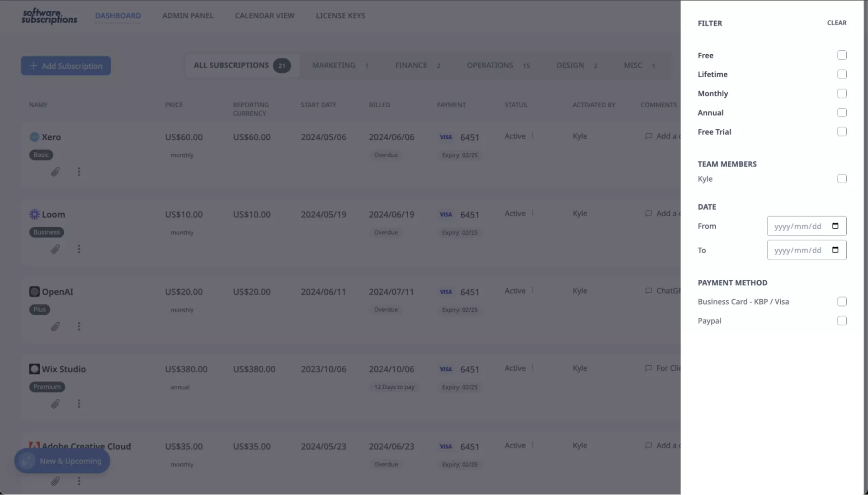This screenshot has height=495, width=868.
Task: Open the status dots for Loom Active
Action: [x=533, y=213]
